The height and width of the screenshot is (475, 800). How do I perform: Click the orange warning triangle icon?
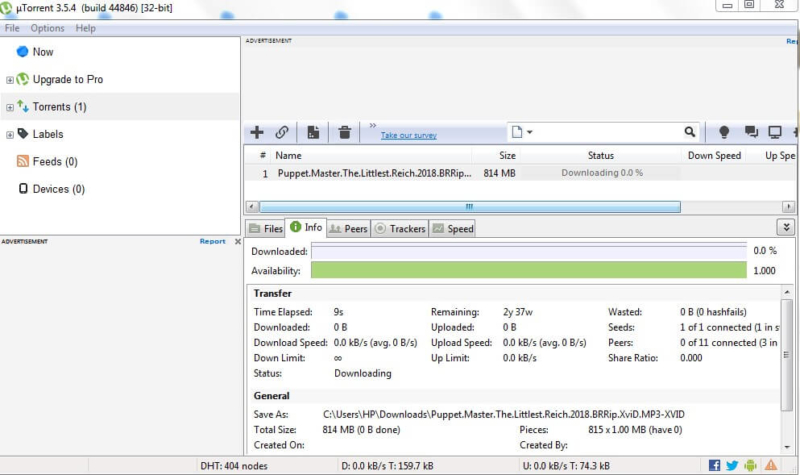[x=770, y=465]
